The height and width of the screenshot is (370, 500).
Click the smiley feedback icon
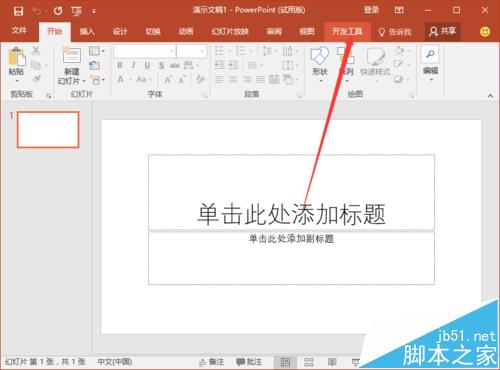[x=485, y=32]
